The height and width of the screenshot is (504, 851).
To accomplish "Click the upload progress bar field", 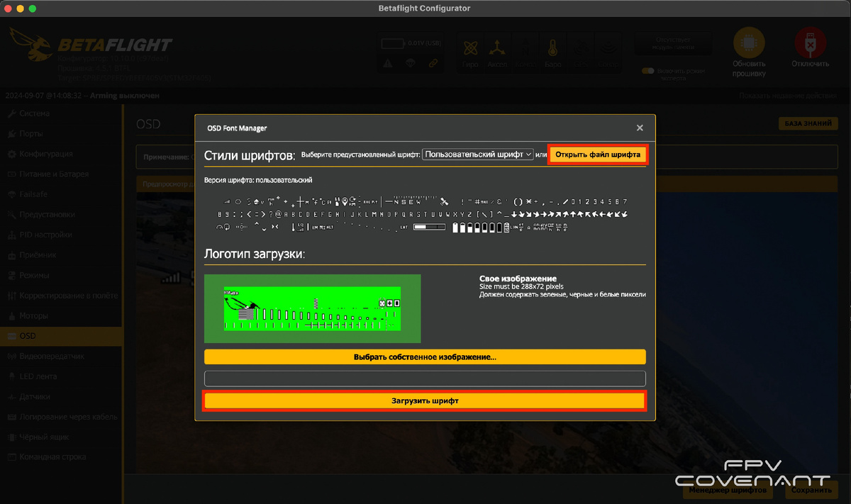I will pyautogui.click(x=425, y=379).
